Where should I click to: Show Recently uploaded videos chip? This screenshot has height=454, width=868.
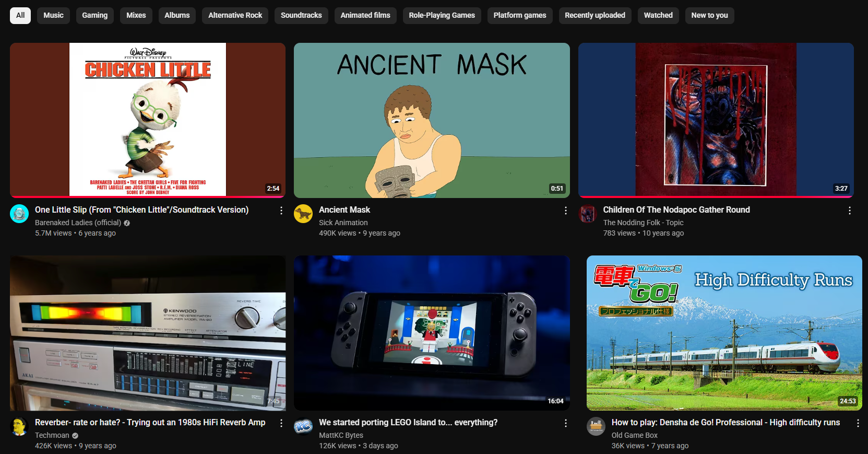coord(594,15)
